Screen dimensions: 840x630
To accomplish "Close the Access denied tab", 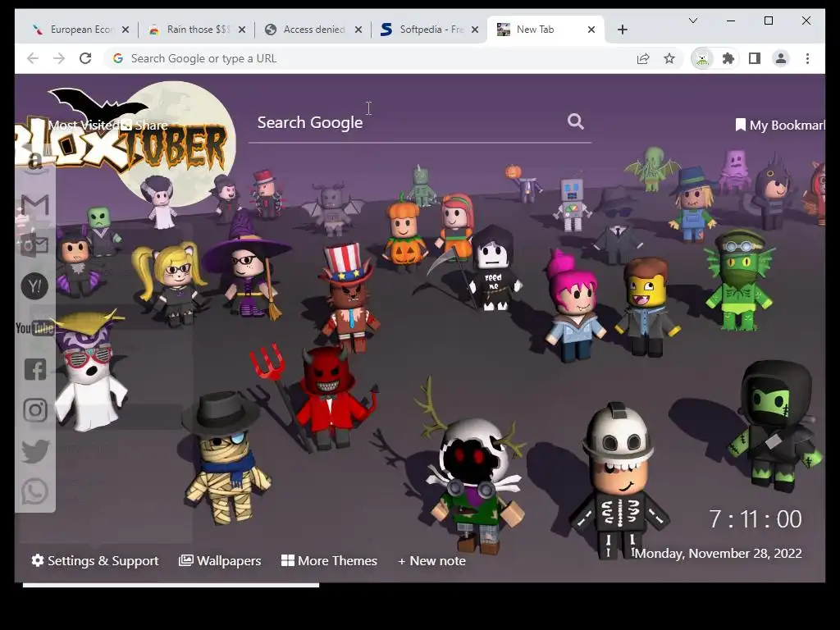I will [358, 30].
